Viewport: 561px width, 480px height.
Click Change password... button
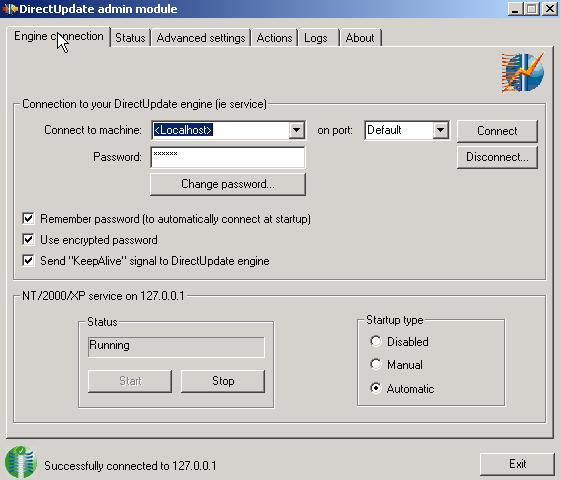[228, 184]
